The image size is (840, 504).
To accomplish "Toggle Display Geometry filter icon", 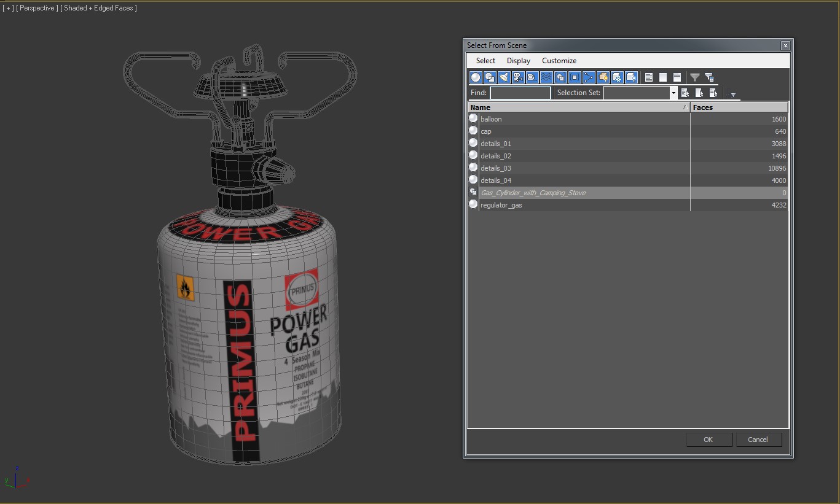I will (x=476, y=77).
